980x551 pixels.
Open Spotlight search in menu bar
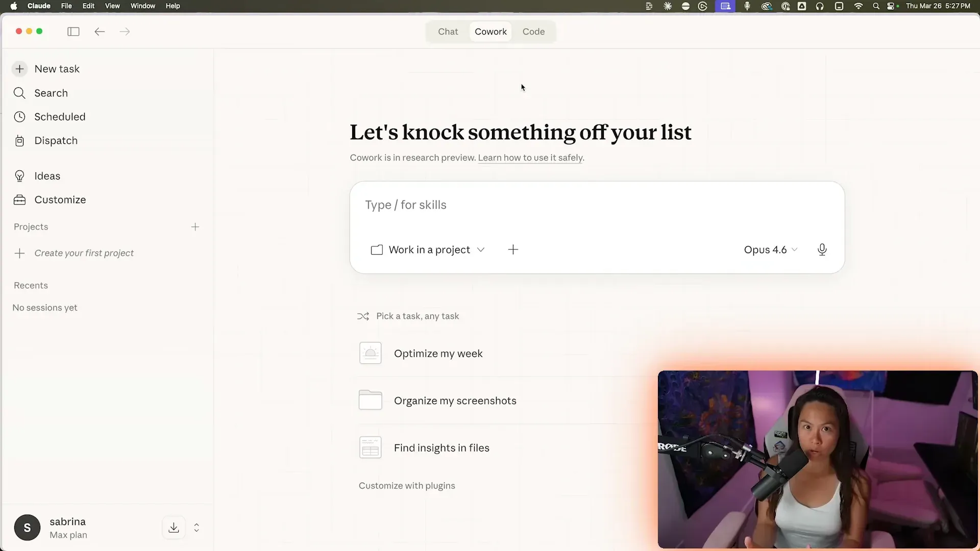click(x=876, y=6)
